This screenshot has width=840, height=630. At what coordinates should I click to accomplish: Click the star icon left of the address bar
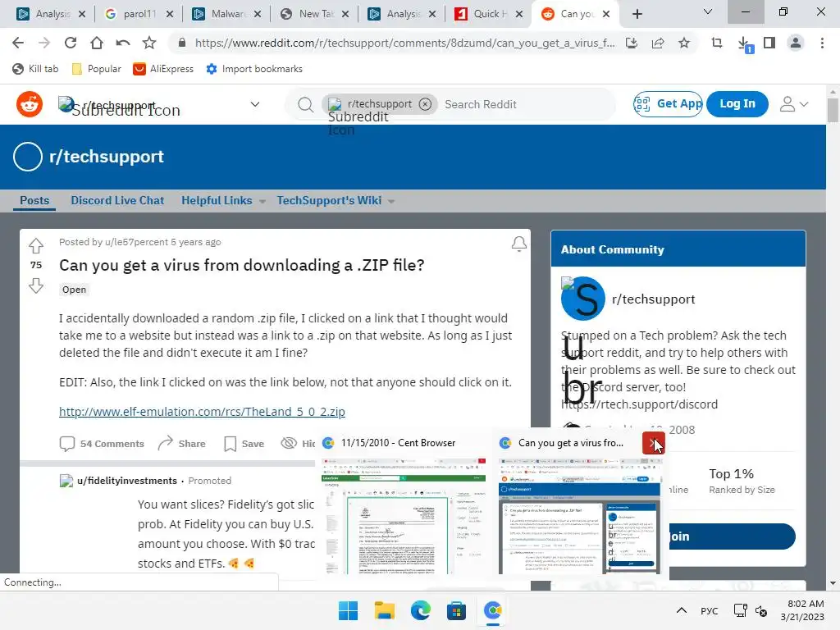[x=149, y=43]
